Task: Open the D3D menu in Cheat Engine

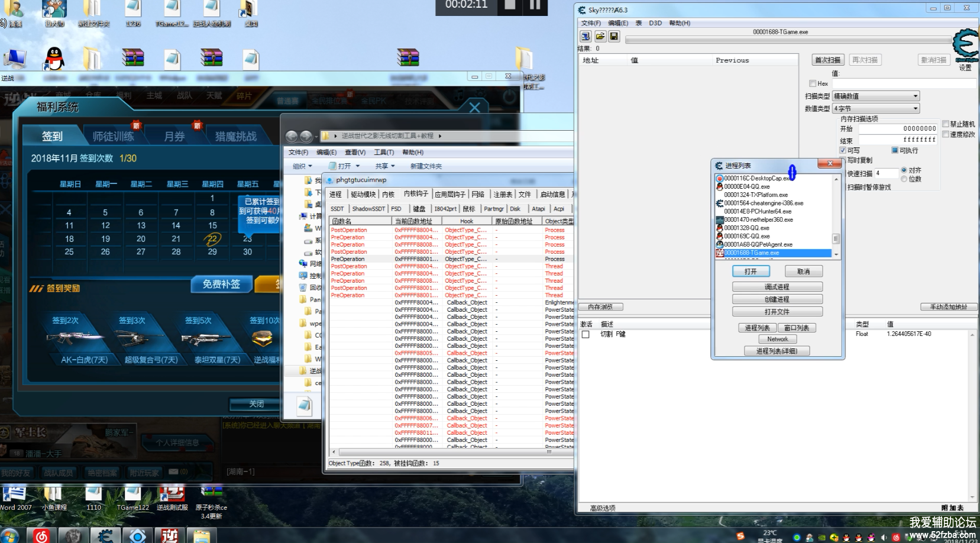Action: click(x=655, y=23)
